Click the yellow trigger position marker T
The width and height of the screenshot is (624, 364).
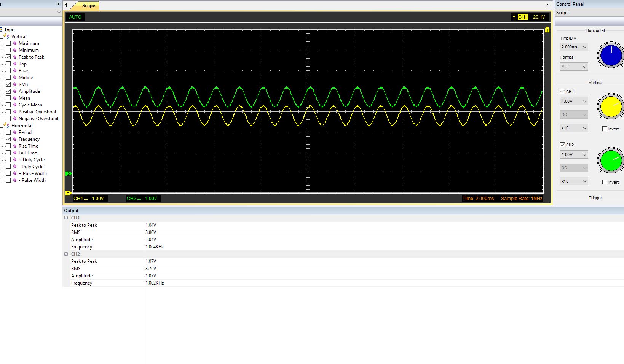click(547, 30)
